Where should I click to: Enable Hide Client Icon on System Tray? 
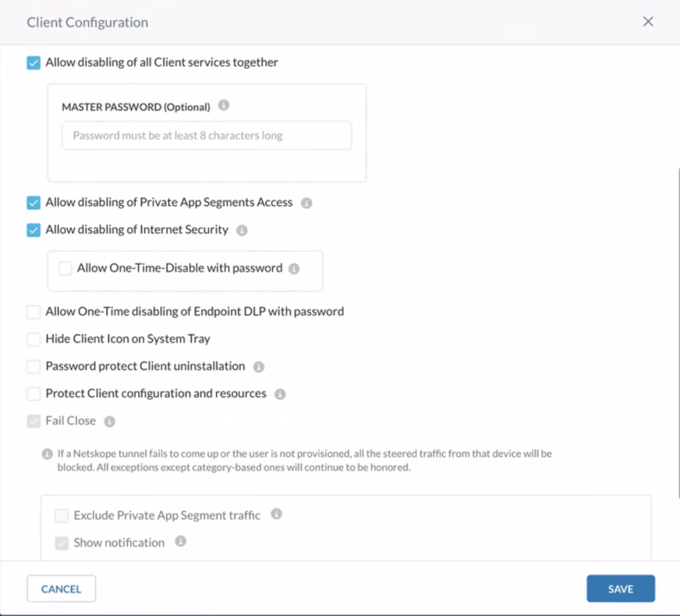34,339
